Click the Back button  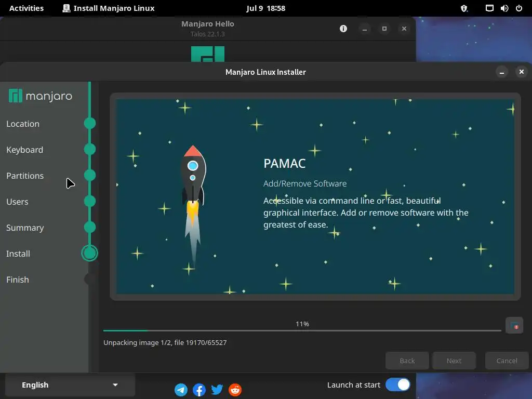tap(407, 361)
